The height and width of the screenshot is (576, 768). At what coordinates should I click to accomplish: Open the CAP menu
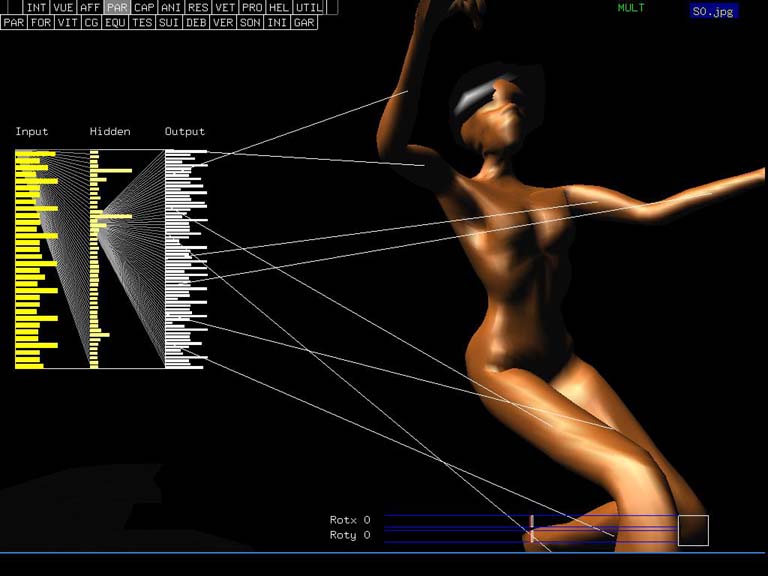pyautogui.click(x=145, y=7)
